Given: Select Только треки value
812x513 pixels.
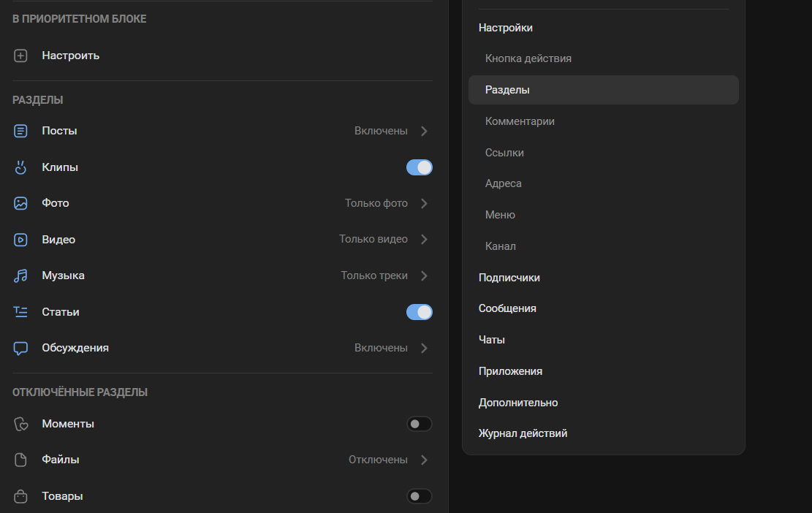Looking at the screenshot, I should [x=374, y=275].
